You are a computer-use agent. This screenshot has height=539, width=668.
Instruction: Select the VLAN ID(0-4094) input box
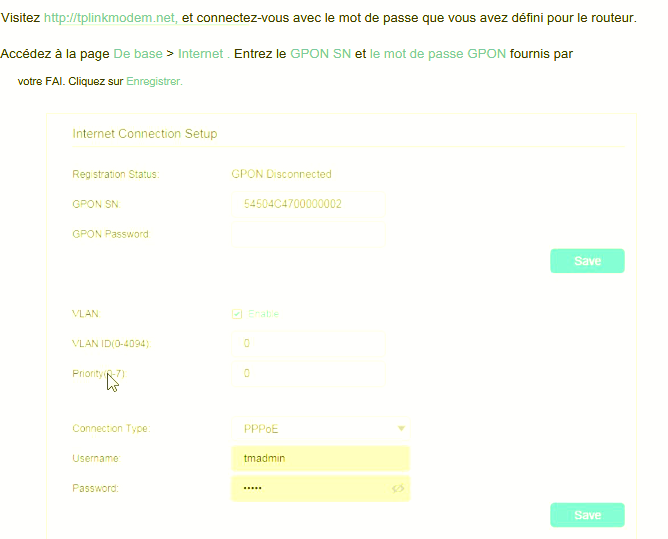pyautogui.click(x=308, y=344)
